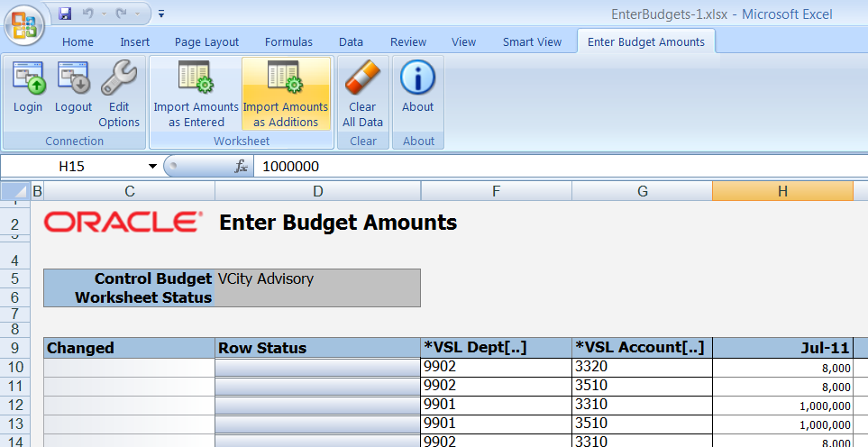Select column H header
The image size is (868, 447).
782,191
